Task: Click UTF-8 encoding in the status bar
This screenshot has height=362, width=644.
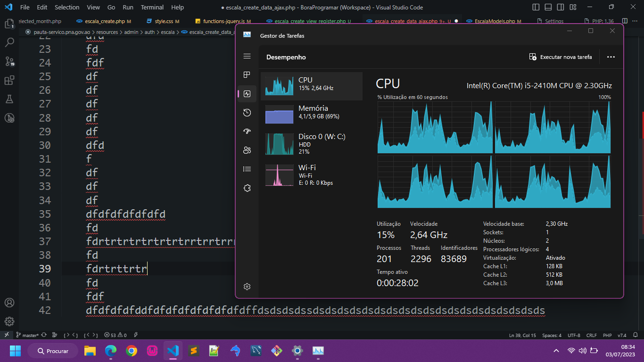Action: (573, 335)
